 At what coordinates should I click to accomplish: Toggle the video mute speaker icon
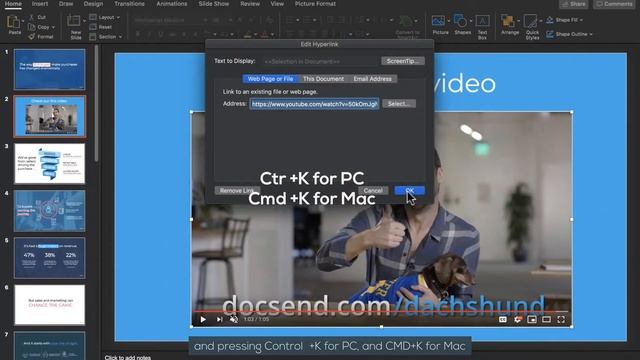[x=234, y=319]
